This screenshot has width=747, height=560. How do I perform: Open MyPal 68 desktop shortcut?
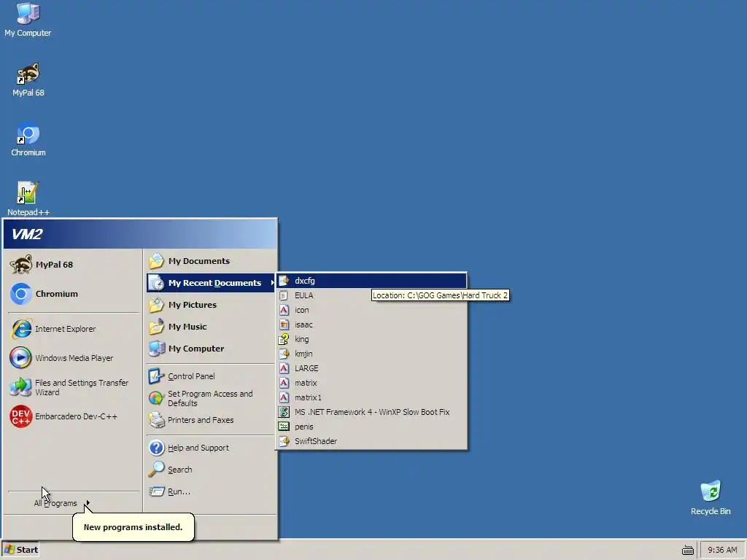[x=28, y=79]
